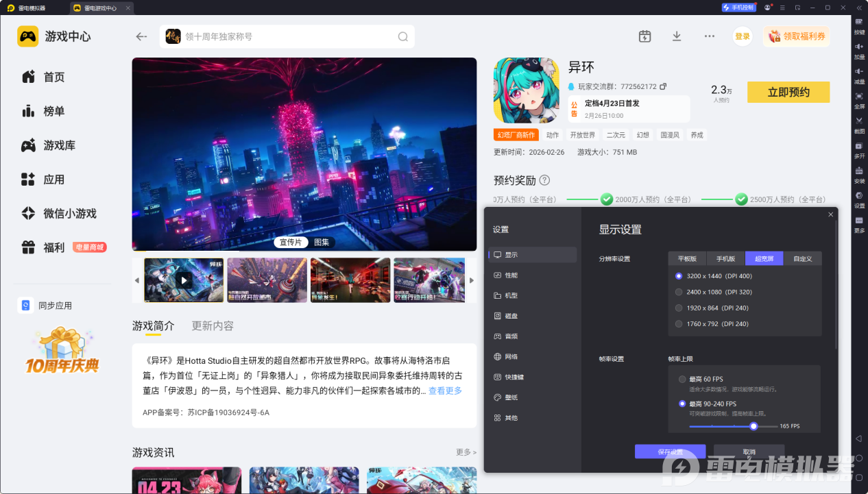Click the Android back triangle button
The image size is (868, 494).
click(858, 439)
